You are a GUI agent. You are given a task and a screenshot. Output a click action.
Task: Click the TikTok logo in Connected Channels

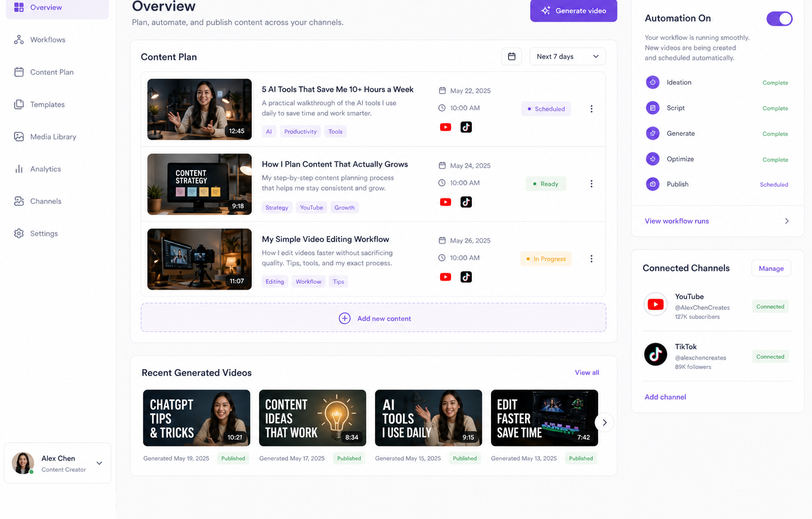[656, 354]
